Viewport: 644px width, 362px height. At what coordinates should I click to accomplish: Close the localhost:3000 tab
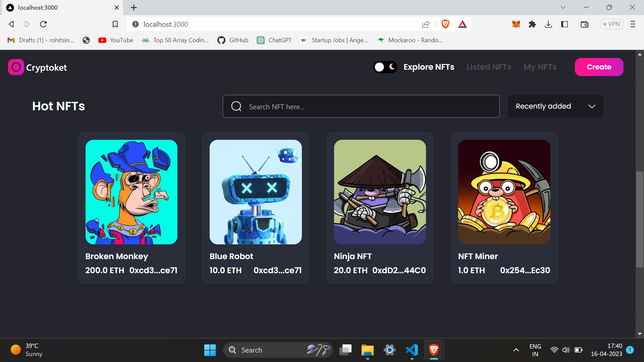tap(117, 7)
